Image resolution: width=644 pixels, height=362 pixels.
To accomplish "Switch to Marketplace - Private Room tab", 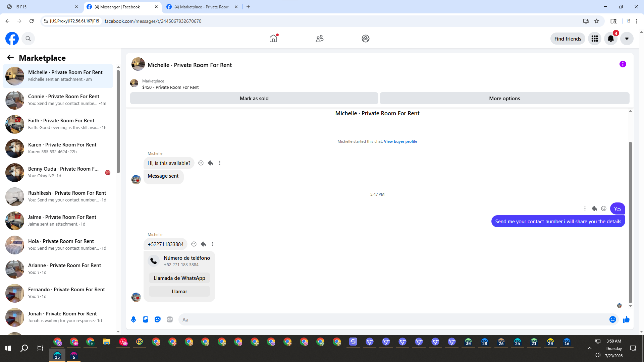I will pyautogui.click(x=202, y=7).
